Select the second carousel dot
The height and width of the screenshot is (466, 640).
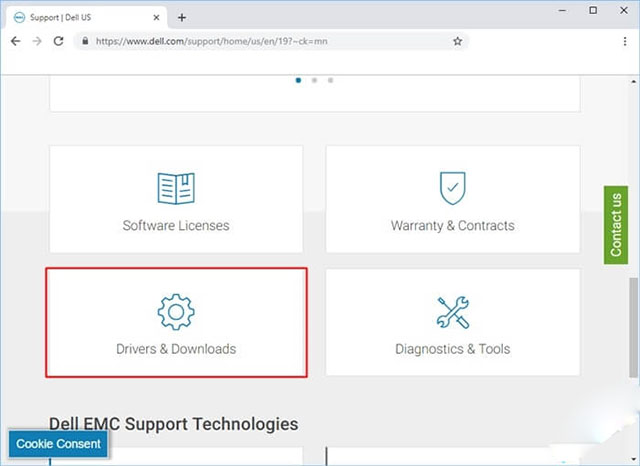(x=314, y=80)
